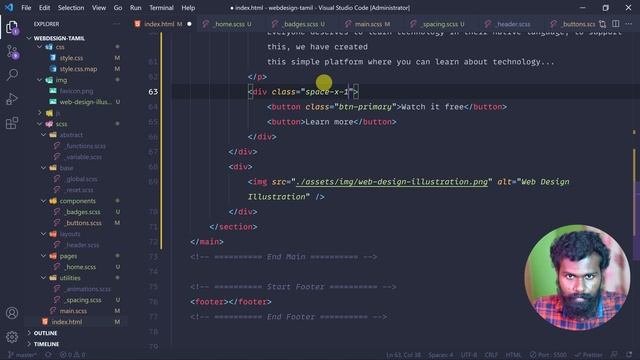Open the Manage gear icon
This screenshot has width=640, height=360.
12,337
